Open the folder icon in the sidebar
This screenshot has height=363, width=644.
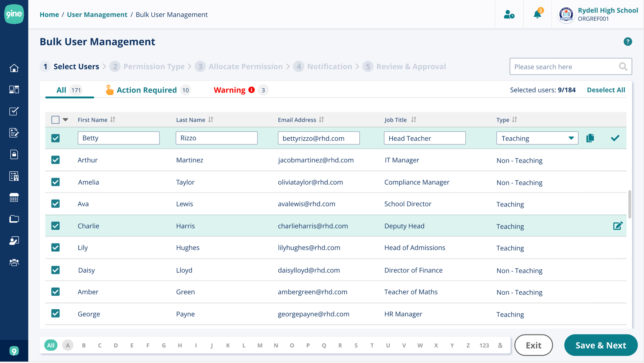click(x=14, y=219)
